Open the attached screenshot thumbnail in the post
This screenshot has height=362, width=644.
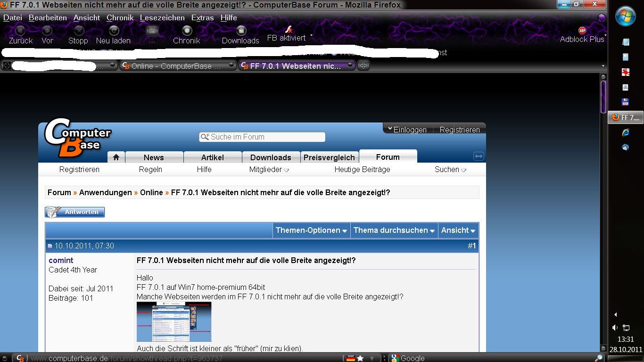[174, 321]
